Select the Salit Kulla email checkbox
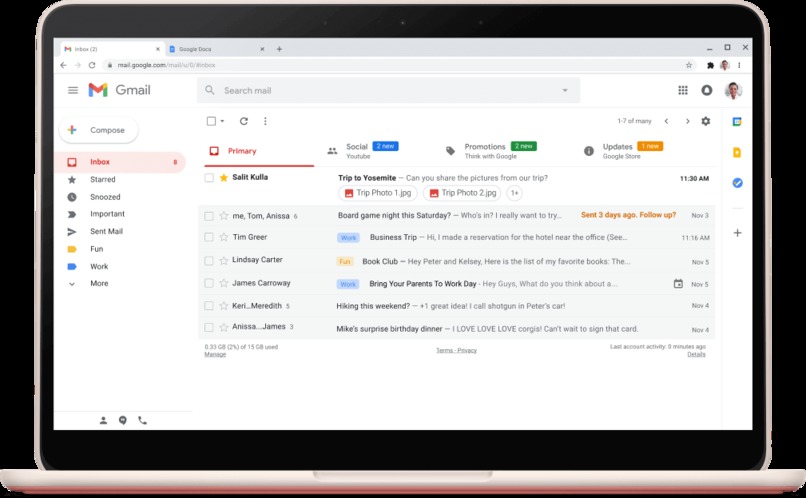Viewport: 806px width, 498px height. [209, 178]
